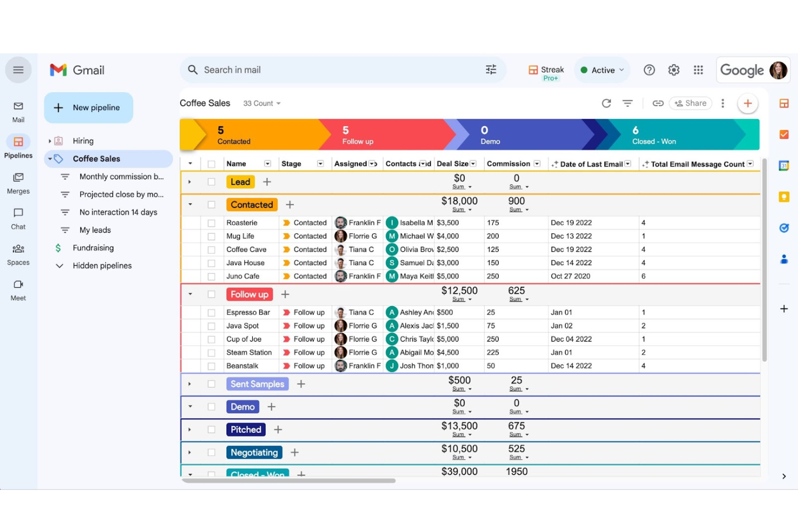Open the Gmail main menu hamburger

[18, 70]
